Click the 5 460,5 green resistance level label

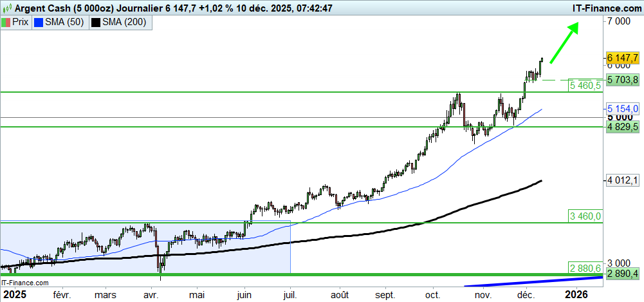point(585,85)
